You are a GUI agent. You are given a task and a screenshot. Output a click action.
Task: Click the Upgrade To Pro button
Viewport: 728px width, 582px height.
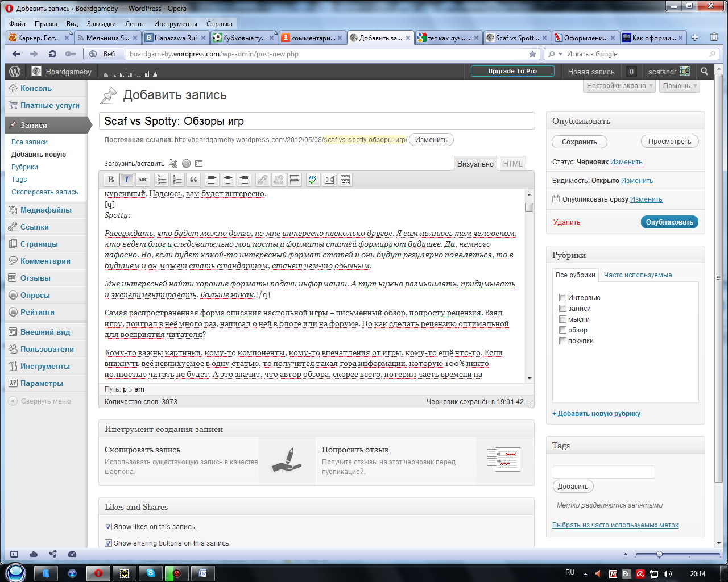[512, 71]
